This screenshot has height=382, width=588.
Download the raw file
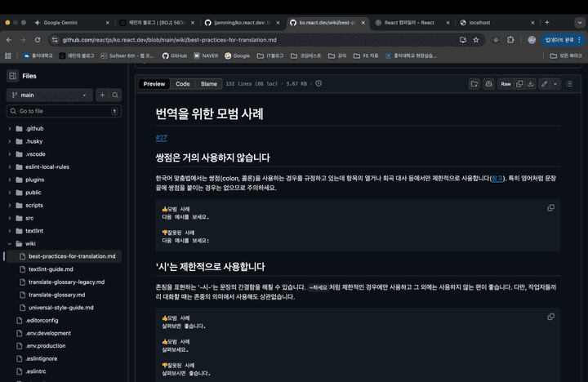(x=531, y=83)
